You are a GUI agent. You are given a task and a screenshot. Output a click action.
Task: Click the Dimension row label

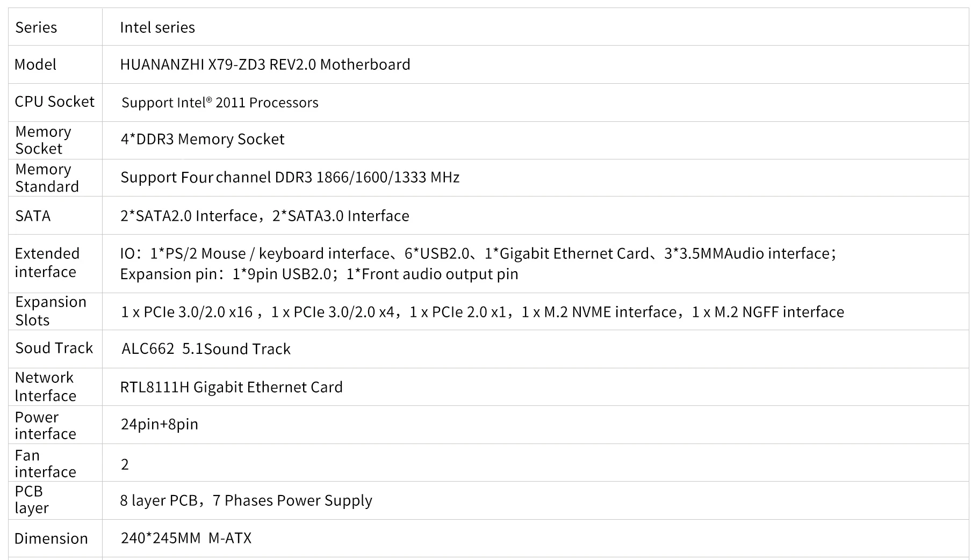point(51,539)
